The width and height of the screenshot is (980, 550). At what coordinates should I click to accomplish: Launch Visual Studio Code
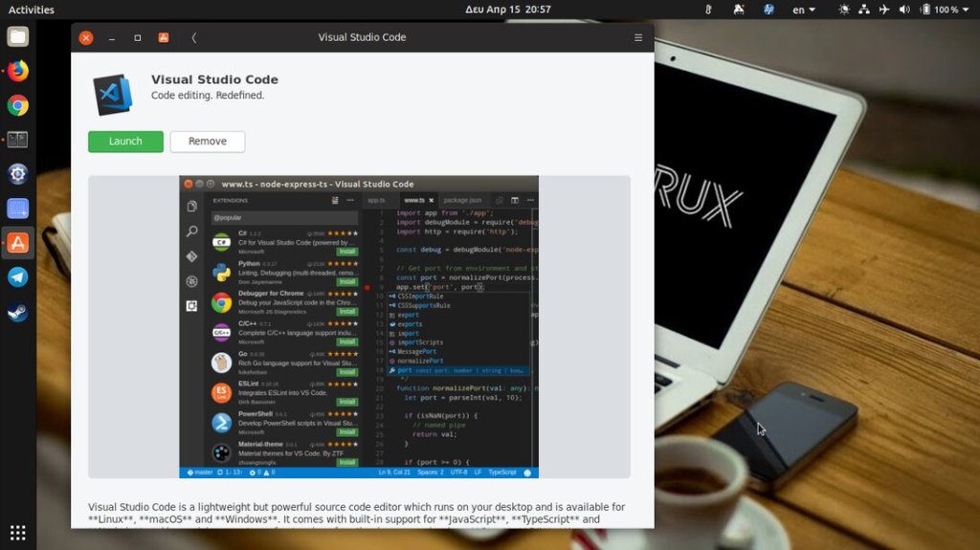click(x=125, y=142)
